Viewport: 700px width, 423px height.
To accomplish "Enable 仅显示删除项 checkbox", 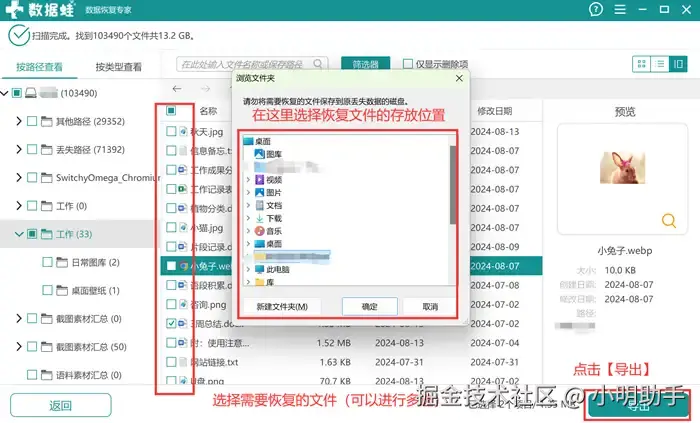I will (x=408, y=64).
